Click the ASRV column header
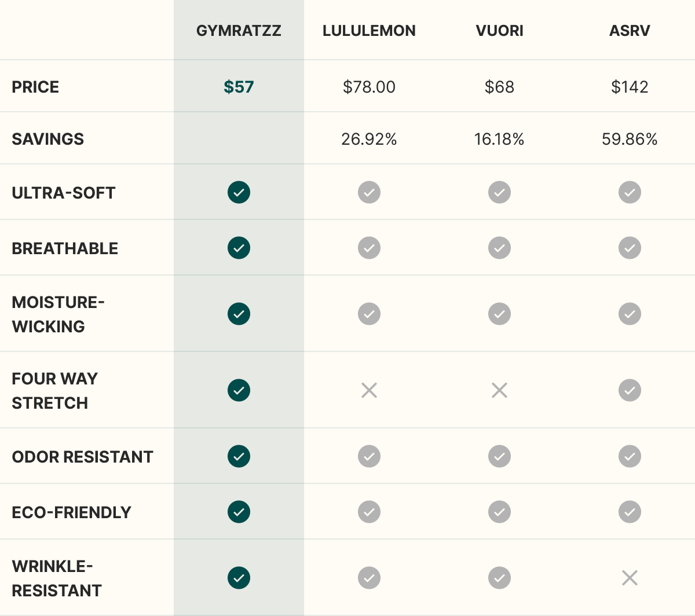This screenshot has width=695, height=616. [630, 31]
